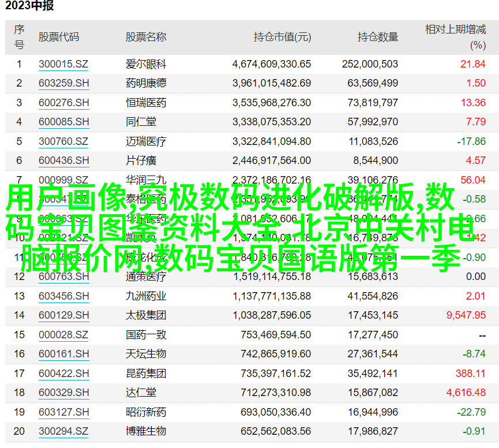Click the 相对上期增减(%) column header
This screenshot has height=448, width=499.
455,37
